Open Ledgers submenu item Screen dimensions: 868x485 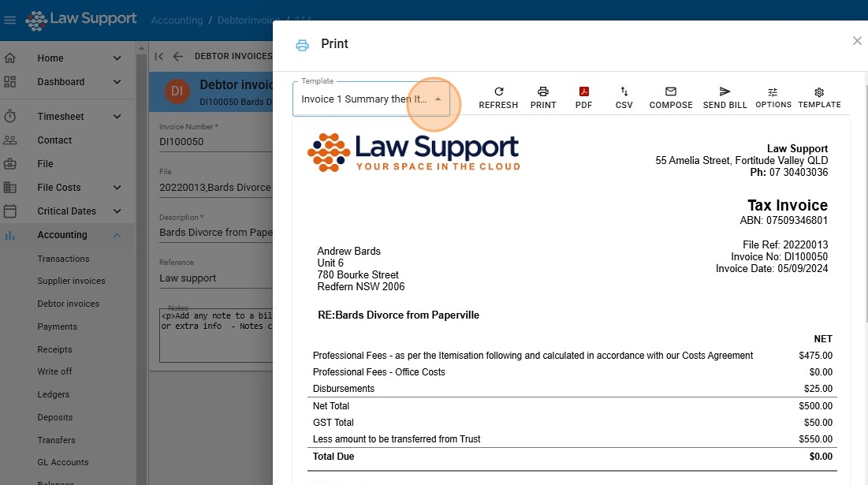(53, 394)
